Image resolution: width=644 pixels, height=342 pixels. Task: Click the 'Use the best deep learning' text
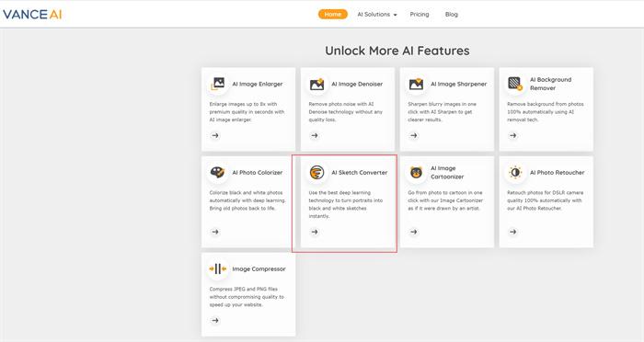pyautogui.click(x=345, y=204)
